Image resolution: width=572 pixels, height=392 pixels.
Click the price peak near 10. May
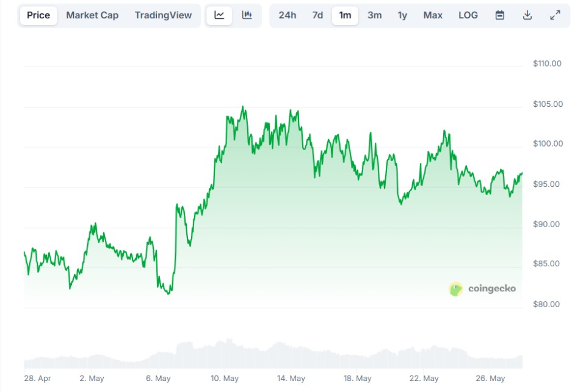pos(243,107)
